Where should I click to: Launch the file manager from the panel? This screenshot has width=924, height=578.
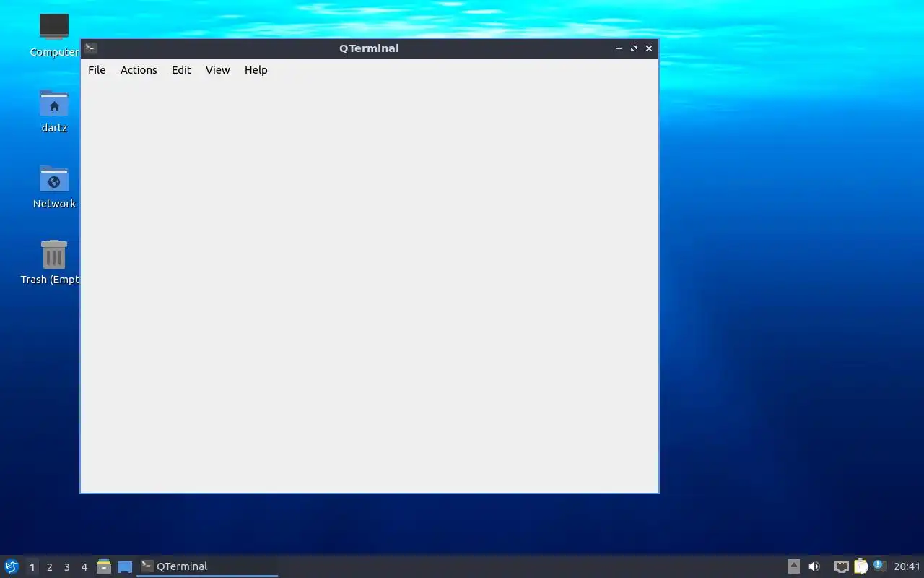click(104, 566)
